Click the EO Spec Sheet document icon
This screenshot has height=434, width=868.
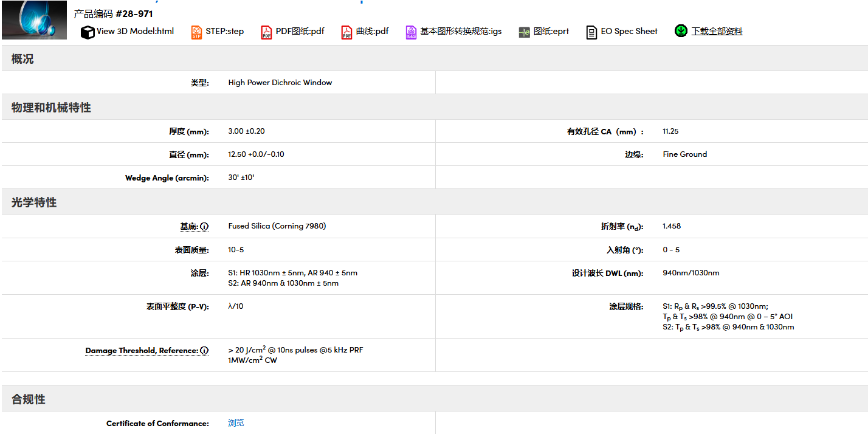(x=591, y=32)
